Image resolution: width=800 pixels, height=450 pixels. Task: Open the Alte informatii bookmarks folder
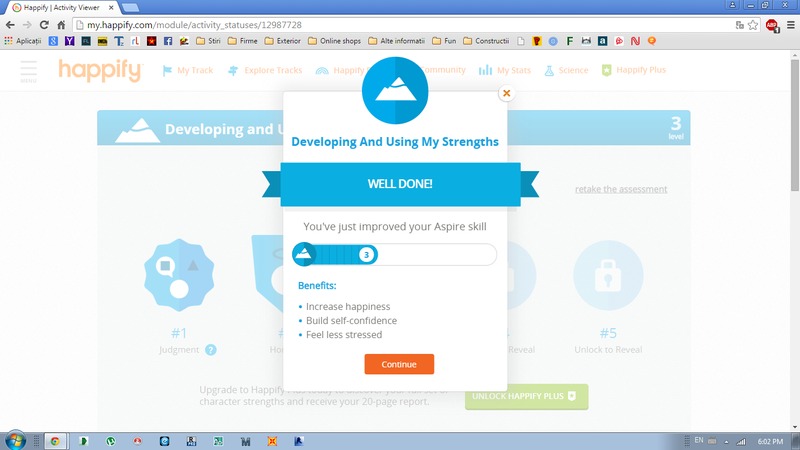[x=396, y=41]
